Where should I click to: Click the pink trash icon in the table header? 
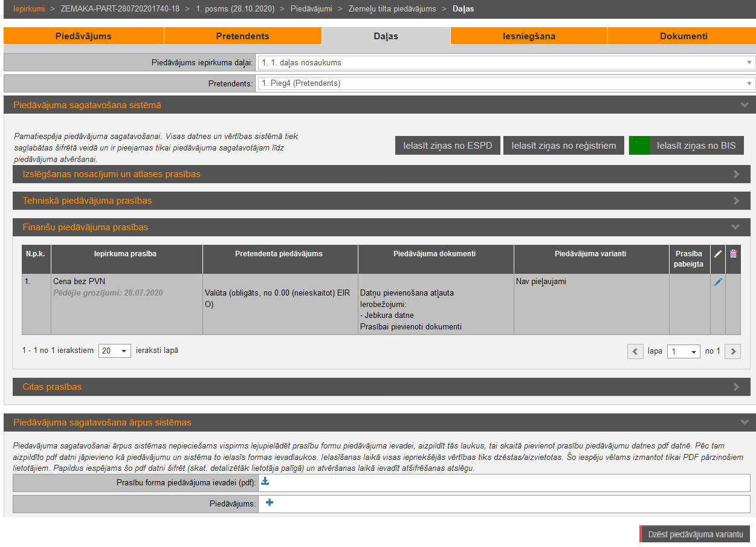pos(733,254)
